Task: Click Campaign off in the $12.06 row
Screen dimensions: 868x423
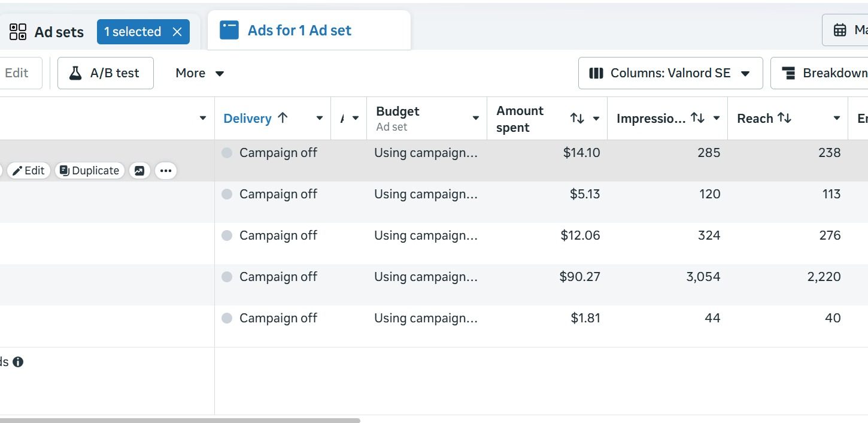Action: coord(278,235)
